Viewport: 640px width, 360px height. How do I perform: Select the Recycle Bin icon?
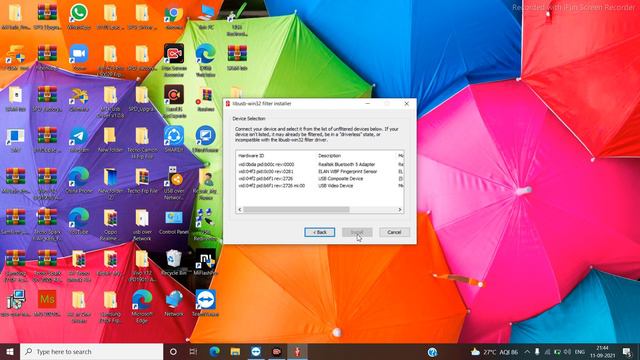pos(174,262)
